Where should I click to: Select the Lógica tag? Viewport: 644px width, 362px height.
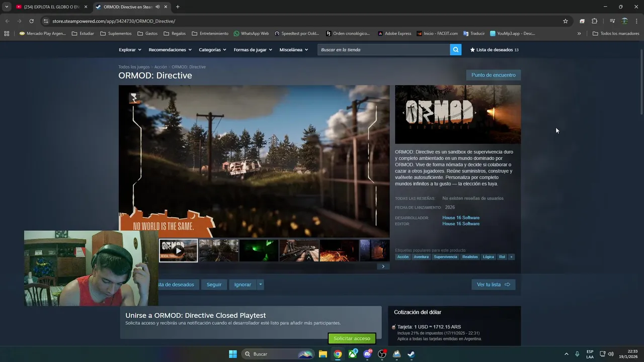489,257
